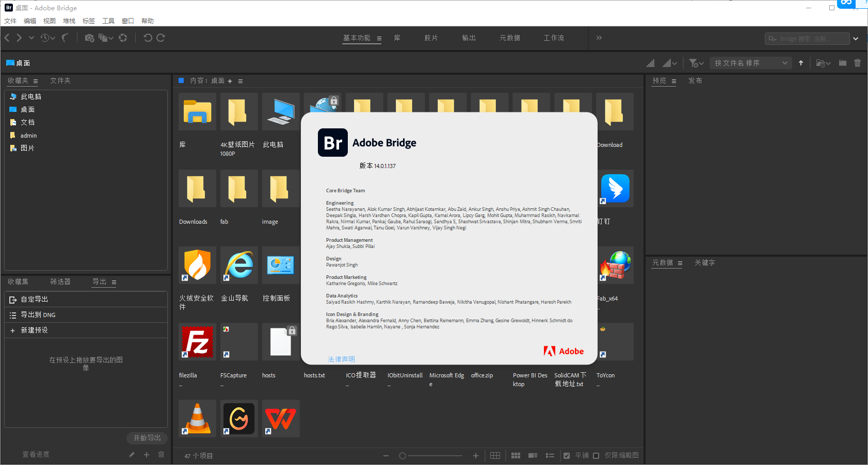Select admin in favorites
The width and height of the screenshot is (868, 465).
pyautogui.click(x=29, y=136)
